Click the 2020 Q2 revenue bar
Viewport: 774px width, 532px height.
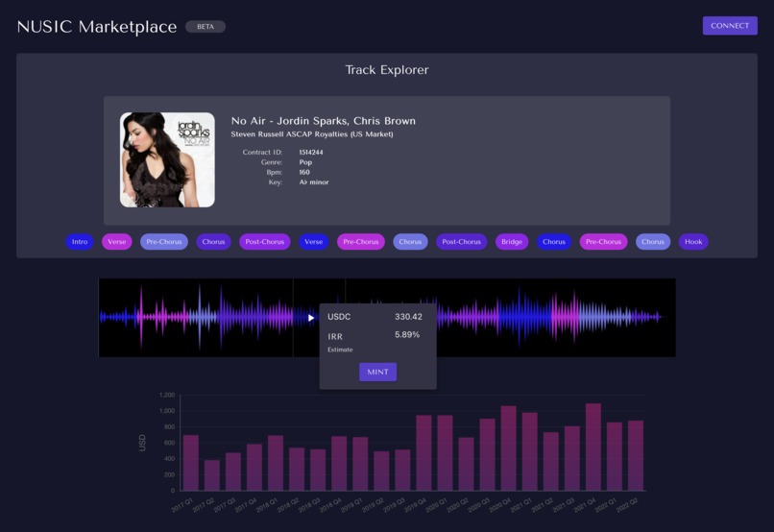coord(466,464)
